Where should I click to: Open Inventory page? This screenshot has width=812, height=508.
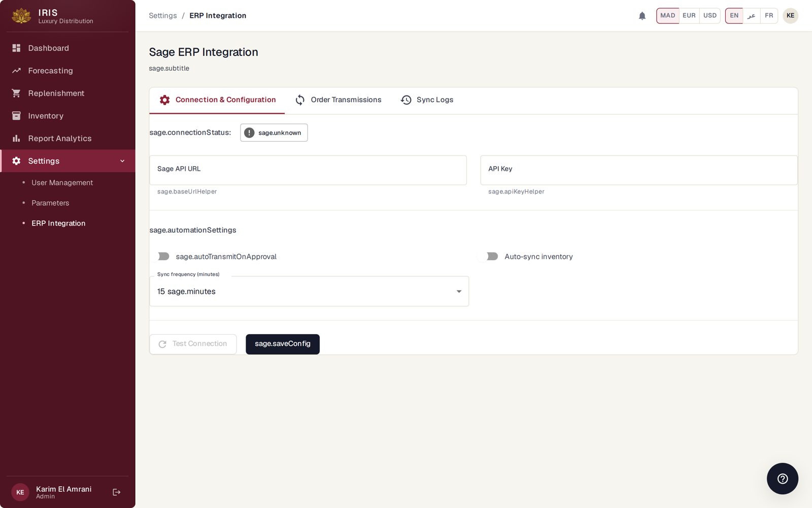point(67,116)
